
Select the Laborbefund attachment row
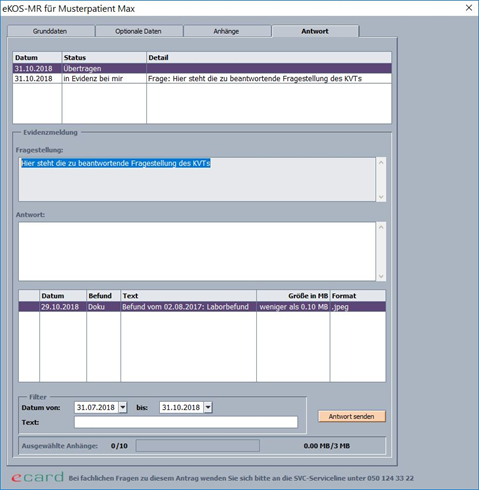[202, 307]
